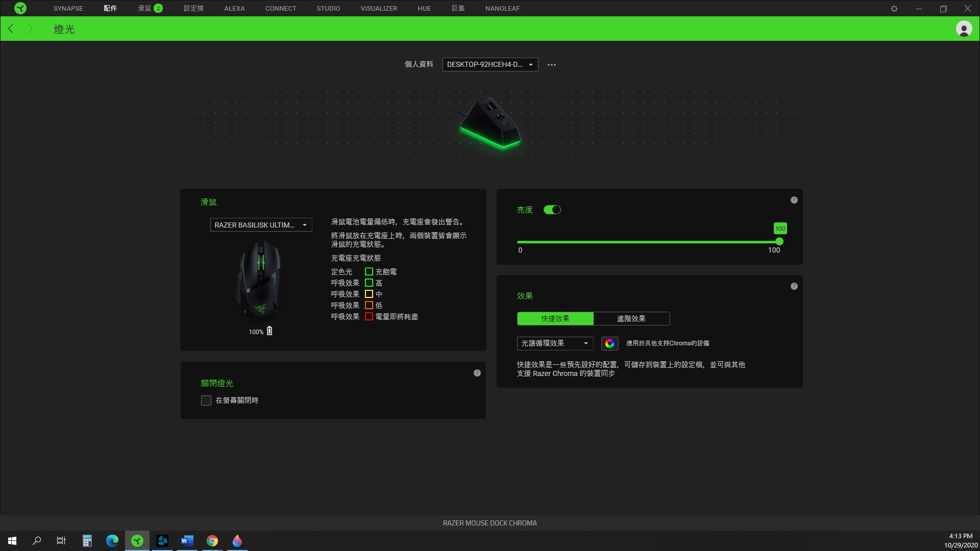The image size is (980, 551).
Task: Open the user account avatar
Action: click(x=964, y=29)
